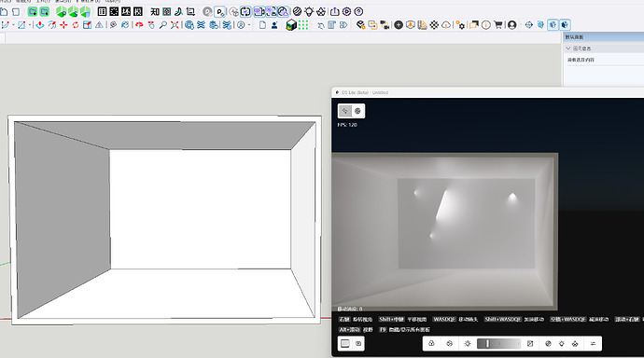Toggle the D5 'P' sync button
The height and width of the screenshot is (358, 644).
click(x=220, y=11)
